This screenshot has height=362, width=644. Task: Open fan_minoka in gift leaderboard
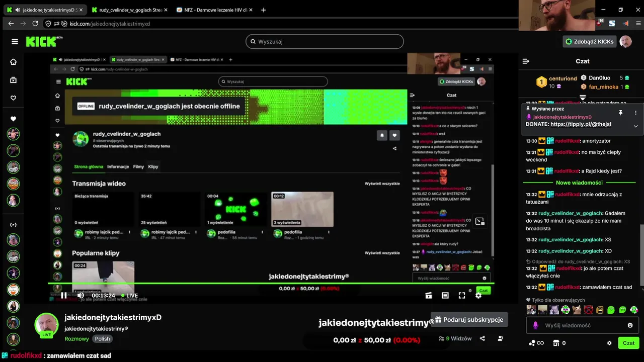click(x=603, y=87)
